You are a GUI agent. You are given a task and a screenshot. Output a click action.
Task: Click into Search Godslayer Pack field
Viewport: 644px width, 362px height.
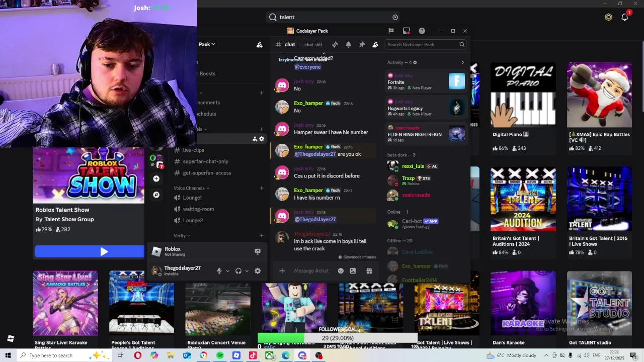pos(426,44)
